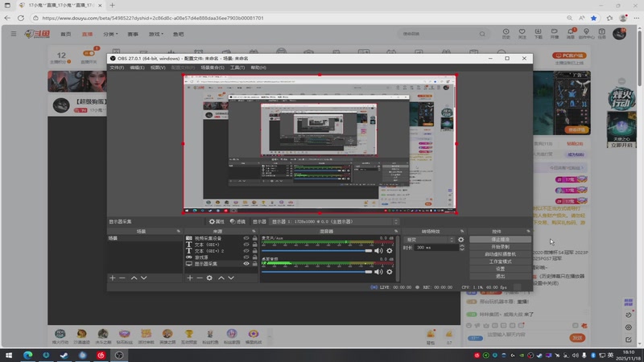Open the 工具(T) menu
This screenshot has height=362, width=644.
coord(237,68)
